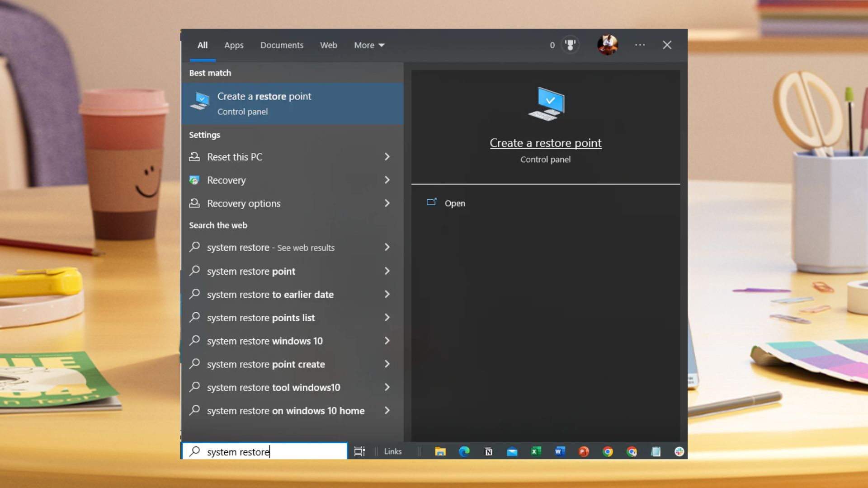868x488 pixels.
Task: Click the large restore point preview icon
Action: [x=547, y=104]
